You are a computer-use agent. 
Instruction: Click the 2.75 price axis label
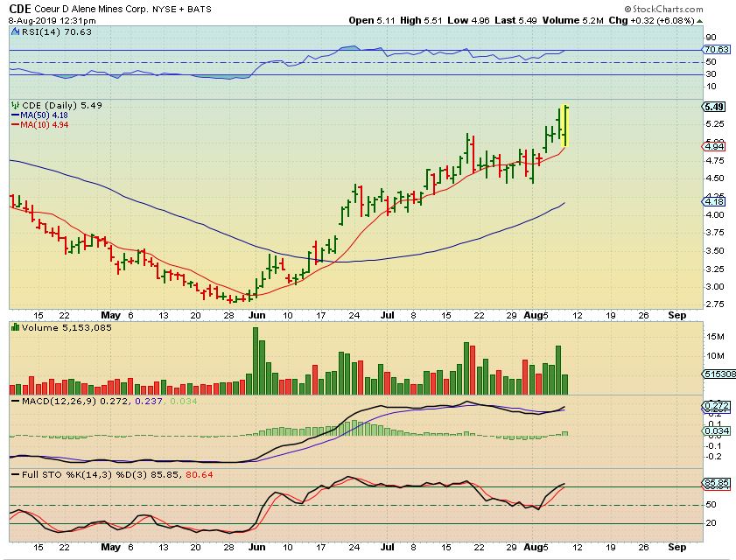point(715,304)
